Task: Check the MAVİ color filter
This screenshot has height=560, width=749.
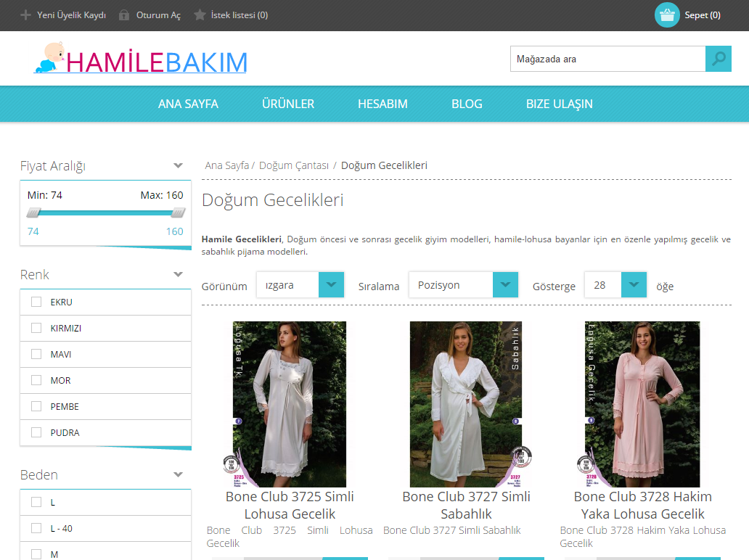Action: 36,354
